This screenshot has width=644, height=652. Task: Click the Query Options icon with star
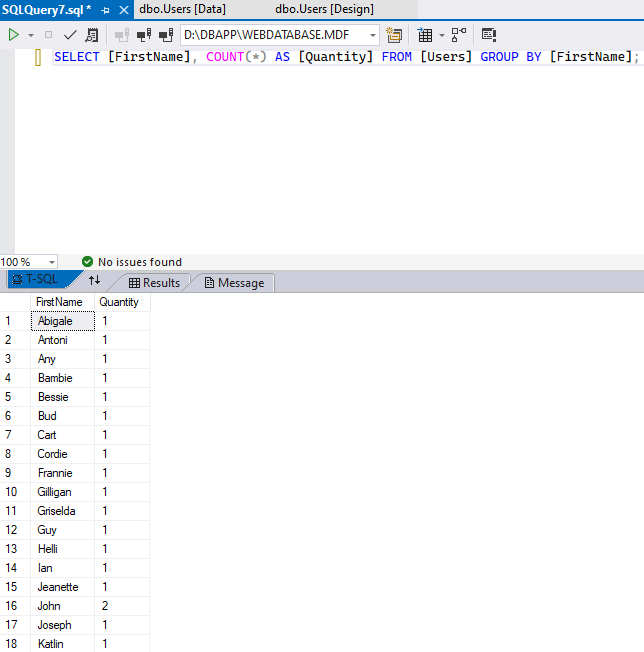394,35
